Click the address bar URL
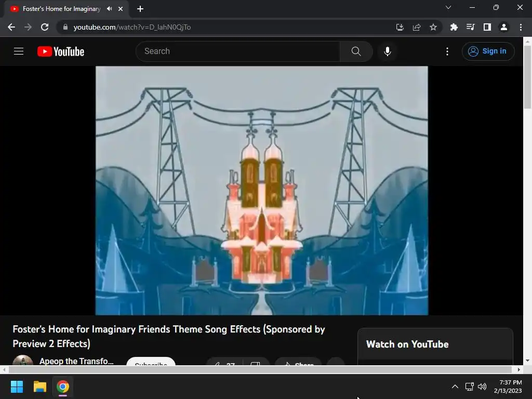 point(132,27)
